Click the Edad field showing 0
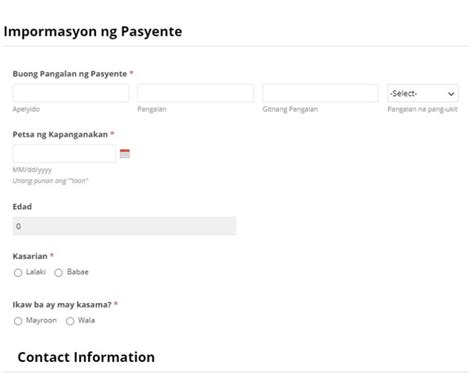The height and width of the screenshot is (376, 474). (x=124, y=226)
